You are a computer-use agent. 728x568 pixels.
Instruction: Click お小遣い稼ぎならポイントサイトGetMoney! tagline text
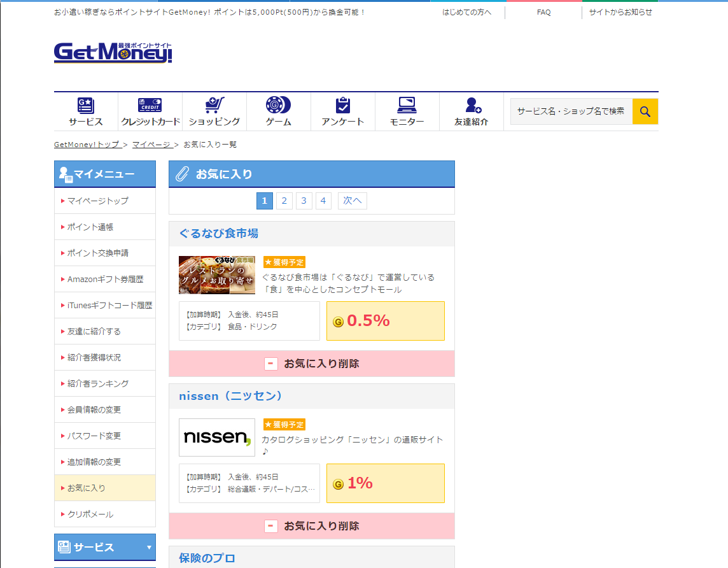coord(209,12)
